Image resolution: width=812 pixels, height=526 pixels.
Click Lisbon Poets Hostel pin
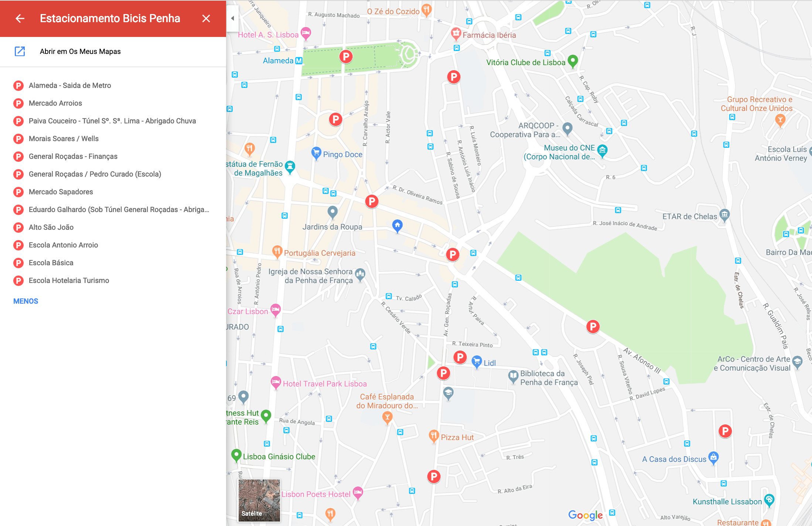click(x=358, y=493)
